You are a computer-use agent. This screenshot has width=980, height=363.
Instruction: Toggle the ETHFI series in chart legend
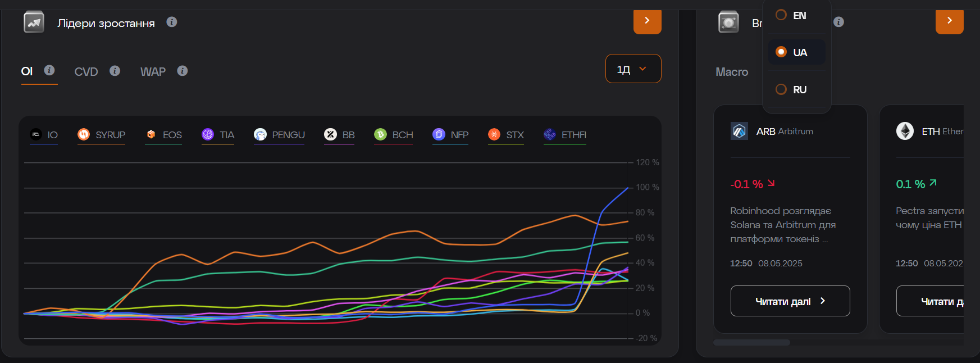click(566, 135)
